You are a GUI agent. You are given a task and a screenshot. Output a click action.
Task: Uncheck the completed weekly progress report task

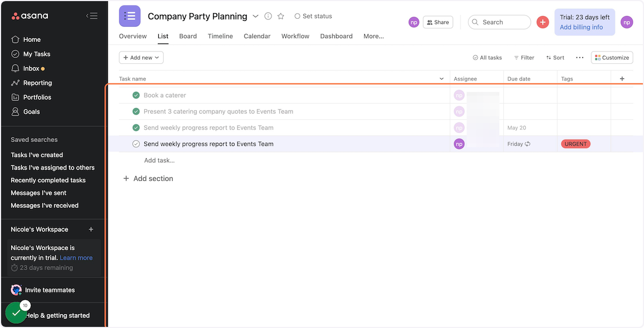click(x=136, y=128)
